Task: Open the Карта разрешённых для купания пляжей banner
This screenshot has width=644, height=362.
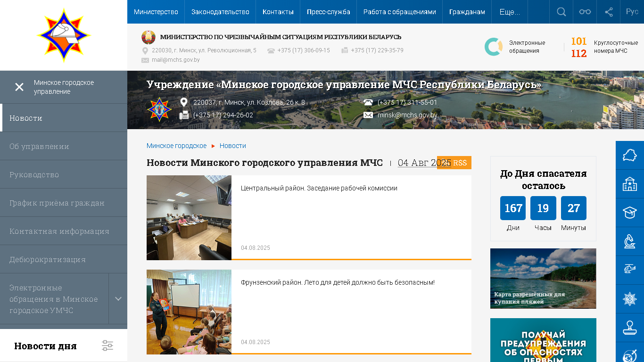Action: 543,279
